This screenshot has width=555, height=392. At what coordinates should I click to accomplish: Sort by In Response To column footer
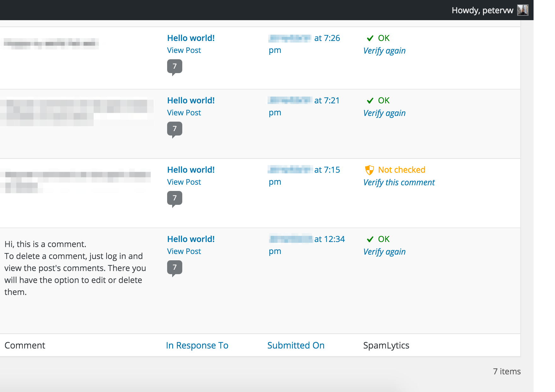pyautogui.click(x=197, y=345)
